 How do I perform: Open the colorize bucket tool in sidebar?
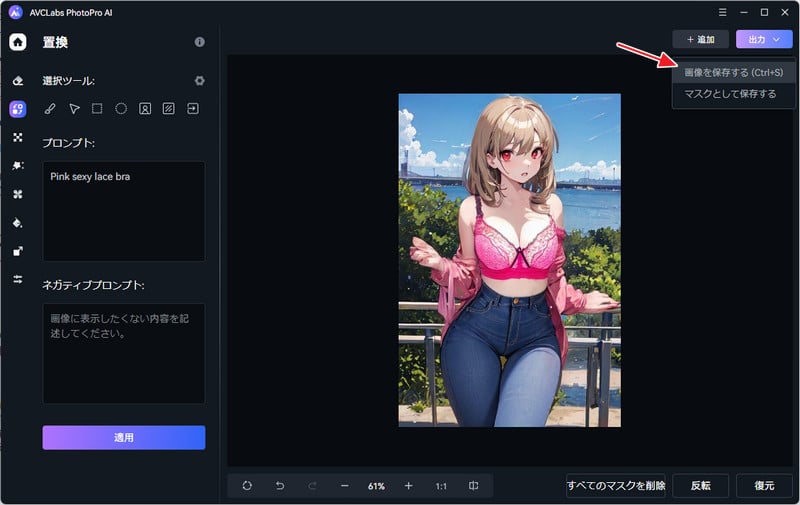coord(18,223)
